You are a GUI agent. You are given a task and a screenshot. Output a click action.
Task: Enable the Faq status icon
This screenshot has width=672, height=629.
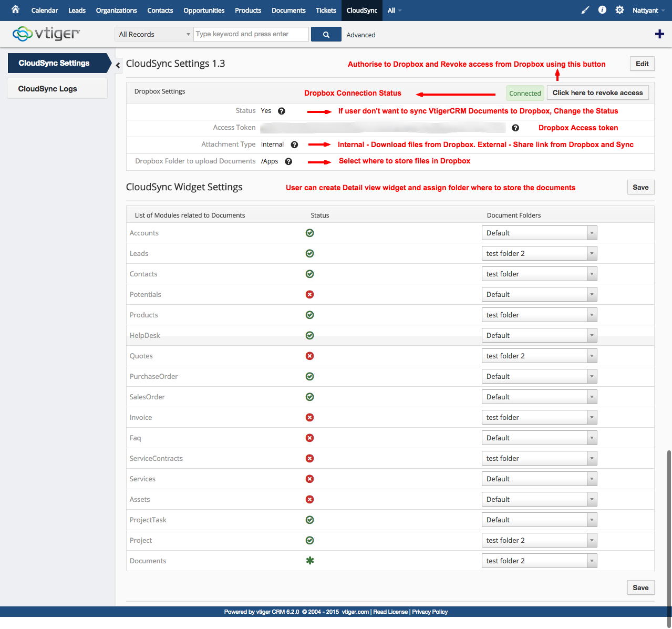coord(310,438)
